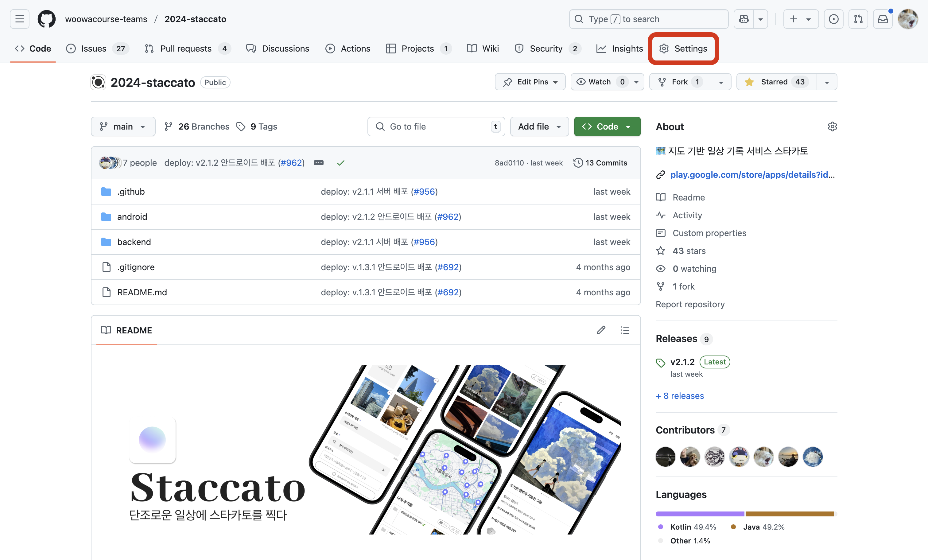Click the GitHub logo home icon

[x=46, y=19]
